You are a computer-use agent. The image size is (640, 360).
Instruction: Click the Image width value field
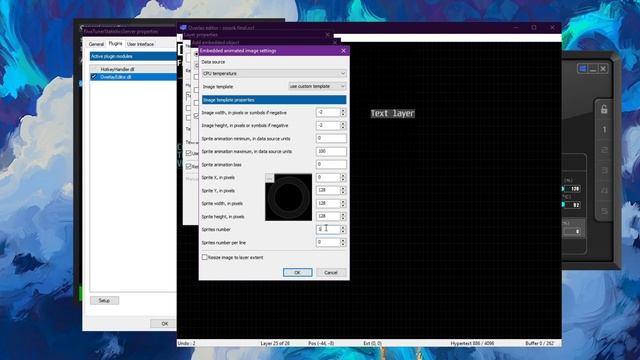coord(328,112)
